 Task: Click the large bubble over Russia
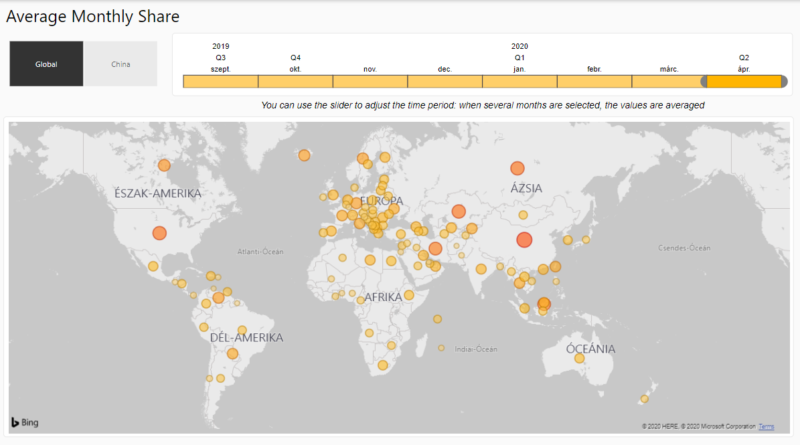(x=517, y=169)
